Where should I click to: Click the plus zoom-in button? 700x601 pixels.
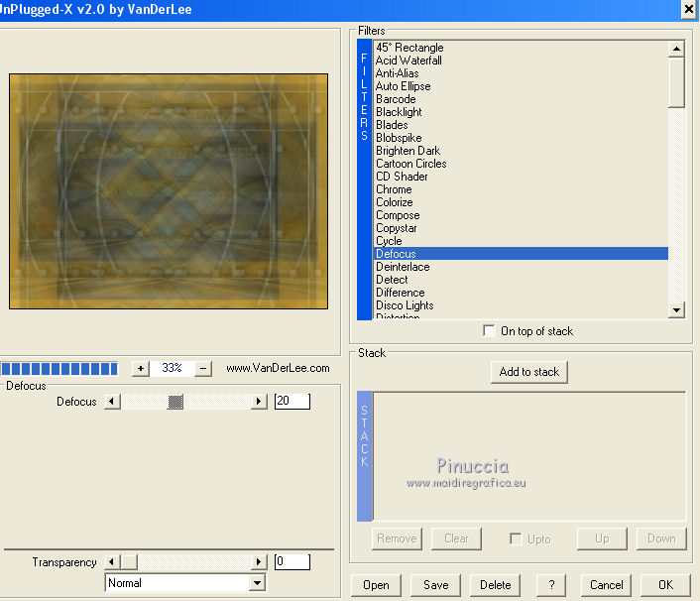[141, 368]
